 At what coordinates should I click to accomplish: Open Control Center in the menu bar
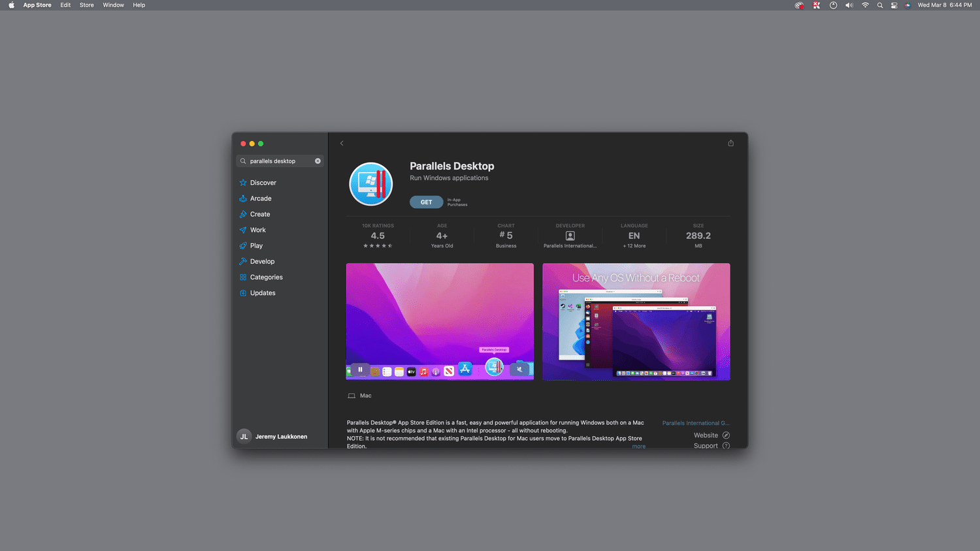(894, 5)
